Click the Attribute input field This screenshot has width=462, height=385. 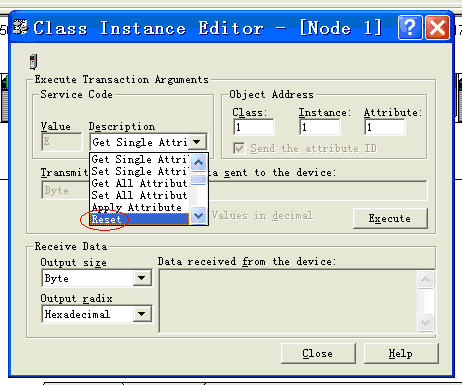[385, 127]
